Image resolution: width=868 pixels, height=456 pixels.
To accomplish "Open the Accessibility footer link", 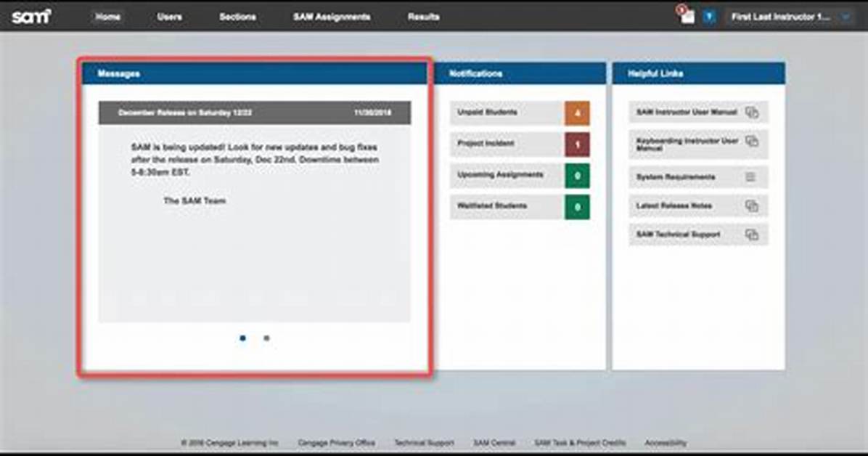I will coord(666,443).
